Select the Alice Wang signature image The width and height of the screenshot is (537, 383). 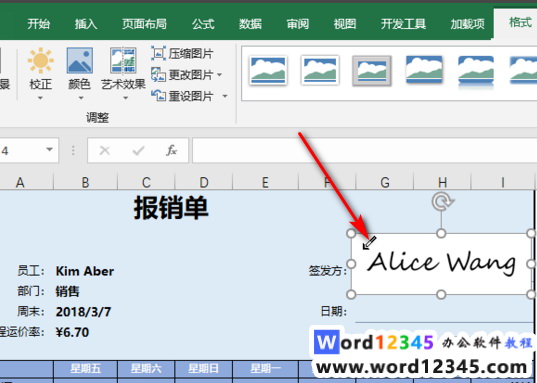tap(441, 264)
